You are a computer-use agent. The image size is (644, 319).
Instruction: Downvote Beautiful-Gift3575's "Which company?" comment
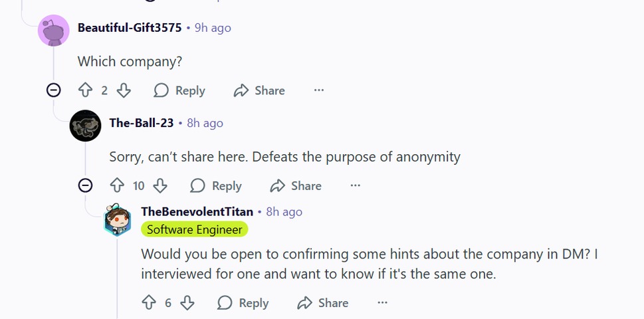(124, 90)
